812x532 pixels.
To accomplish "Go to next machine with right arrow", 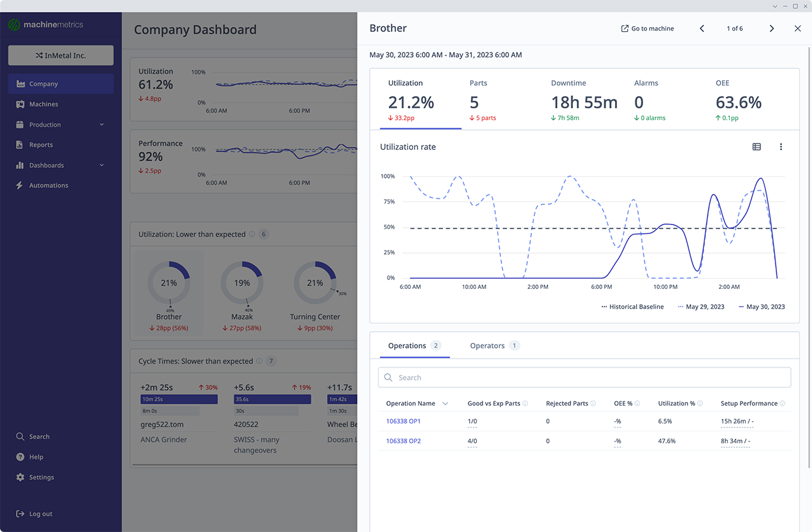I will pyautogui.click(x=772, y=29).
